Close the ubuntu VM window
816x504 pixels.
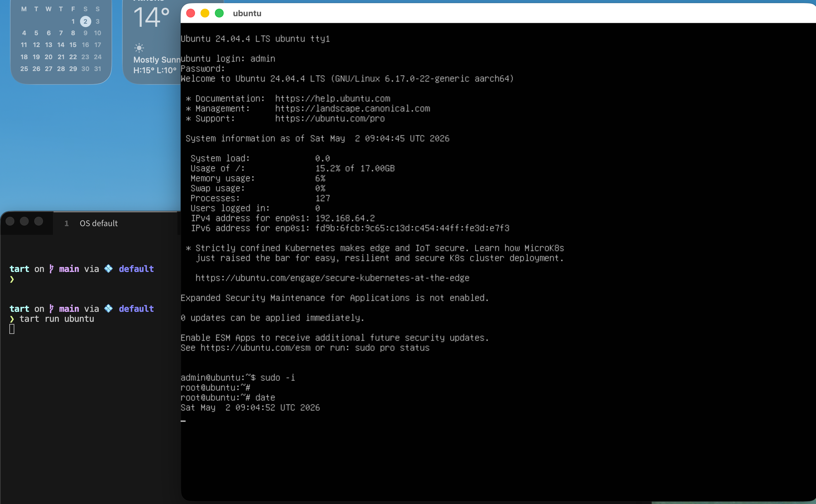(x=191, y=13)
